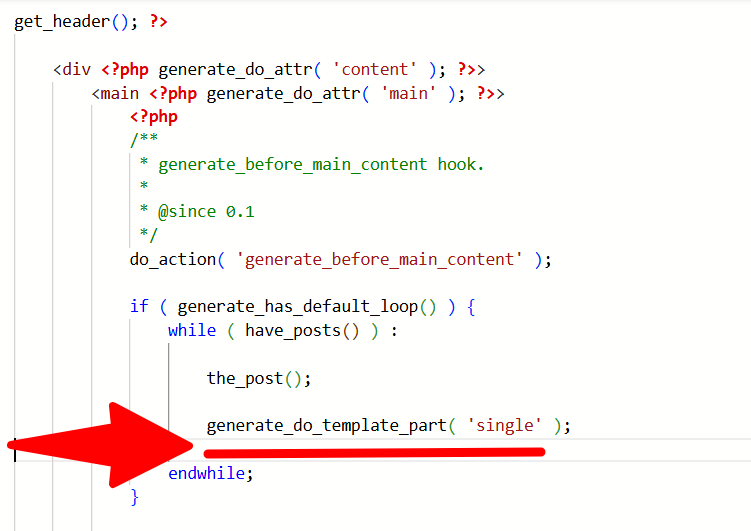The image size is (751, 531).
Task: Click the endwhile; statement
Action: pos(211,473)
